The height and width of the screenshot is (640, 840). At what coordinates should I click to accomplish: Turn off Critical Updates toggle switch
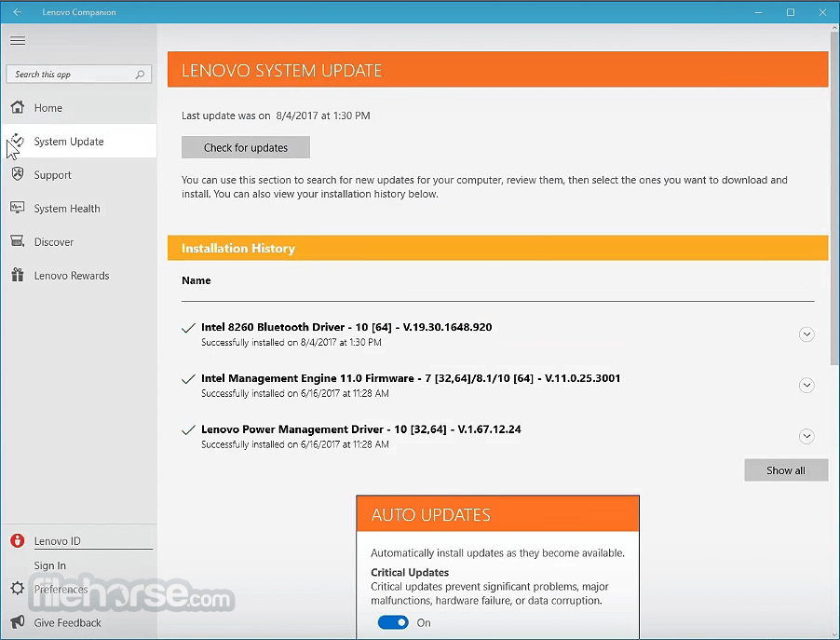393,622
